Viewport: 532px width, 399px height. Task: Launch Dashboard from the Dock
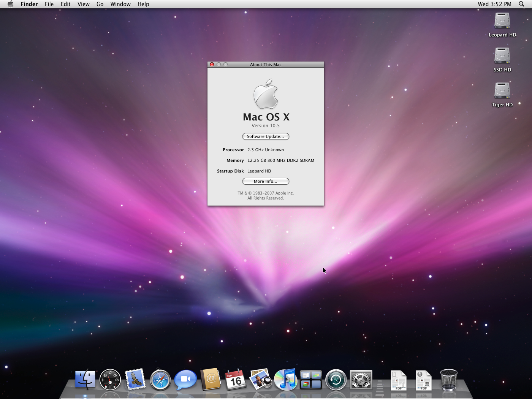point(110,379)
